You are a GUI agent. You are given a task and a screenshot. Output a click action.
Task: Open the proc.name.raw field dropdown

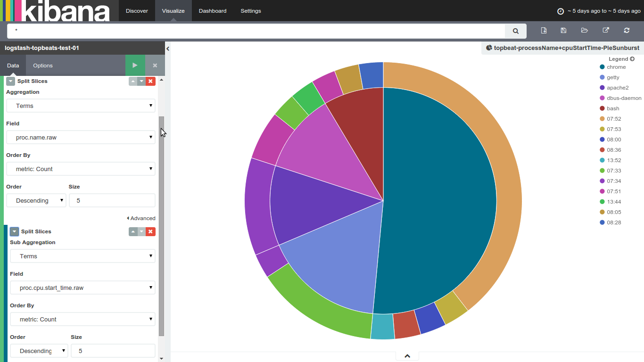click(81, 137)
